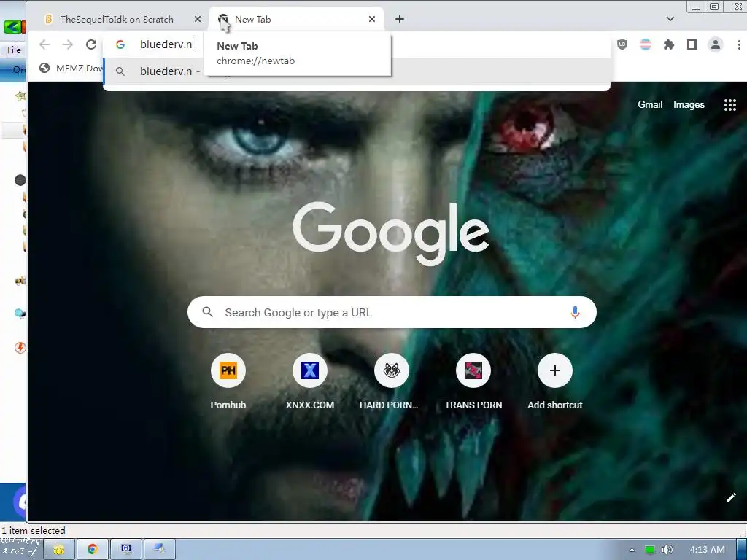This screenshot has width=747, height=560.
Task: Open Chrome from the taskbar
Action: click(x=93, y=549)
